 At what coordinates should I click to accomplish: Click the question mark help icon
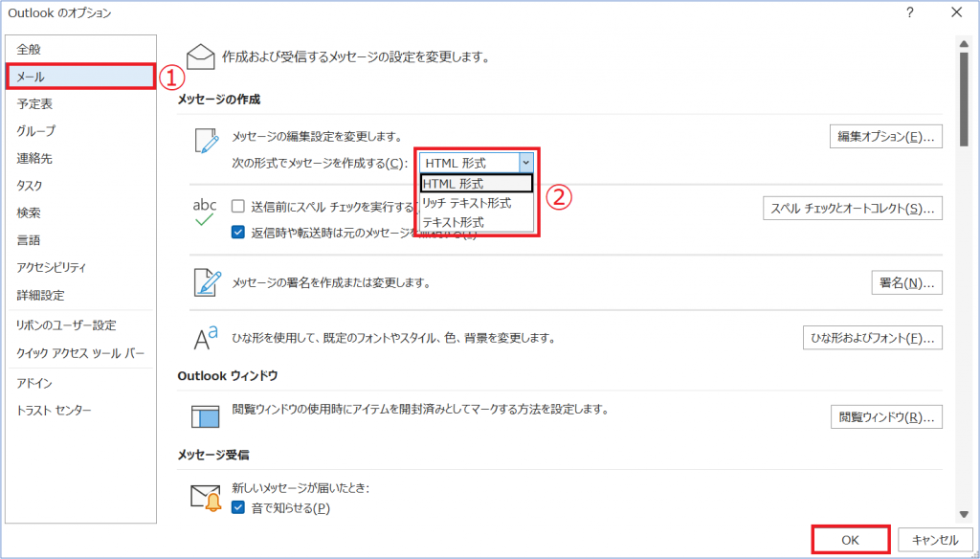pos(911,11)
